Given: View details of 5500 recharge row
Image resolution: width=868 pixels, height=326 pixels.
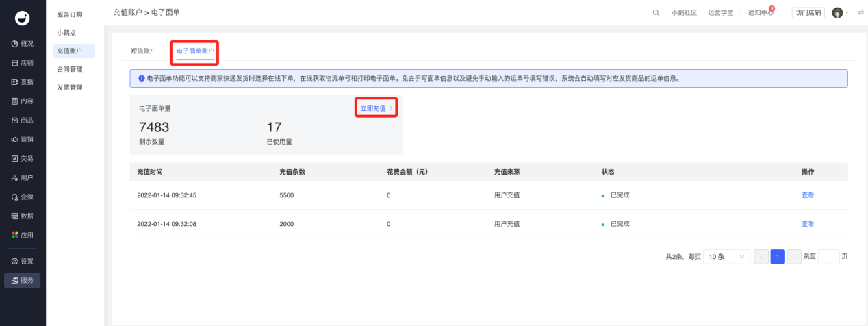Looking at the screenshot, I should coord(808,195).
